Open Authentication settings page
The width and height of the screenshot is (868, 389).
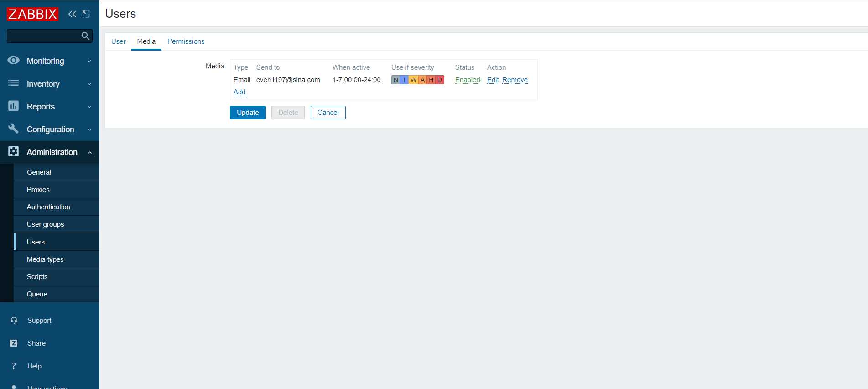coord(57,207)
